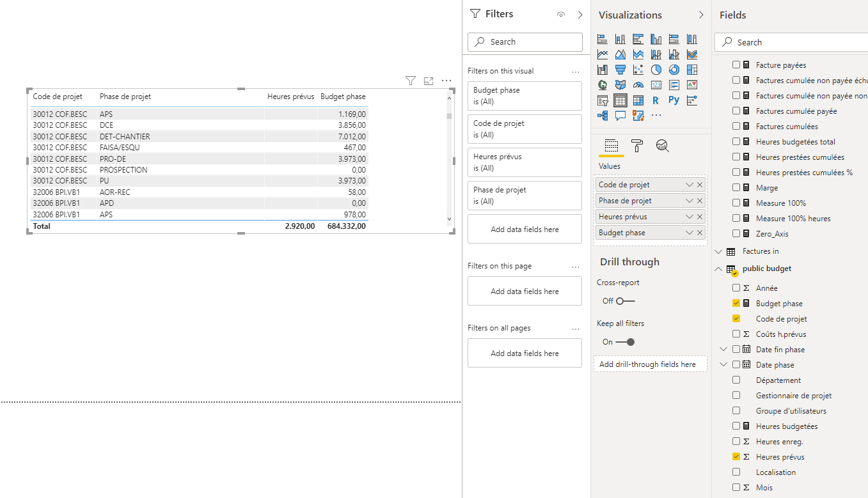Image resolution: width=868 pixels, height=498 pixels.
Task: Choose the card visual with 123
Action: pyautogui.click(x=656, y=85)
